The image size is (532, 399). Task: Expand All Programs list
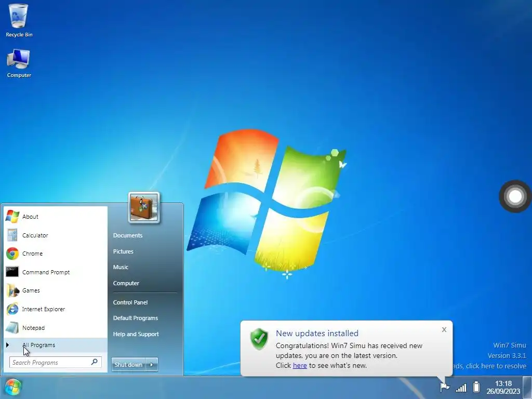click(56, 345)
